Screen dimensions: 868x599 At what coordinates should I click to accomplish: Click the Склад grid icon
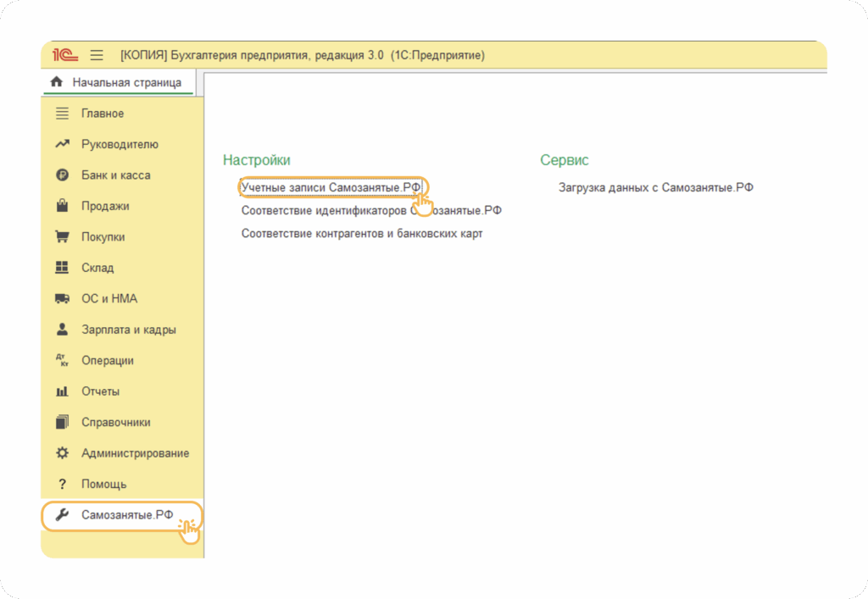pos(62,268)
